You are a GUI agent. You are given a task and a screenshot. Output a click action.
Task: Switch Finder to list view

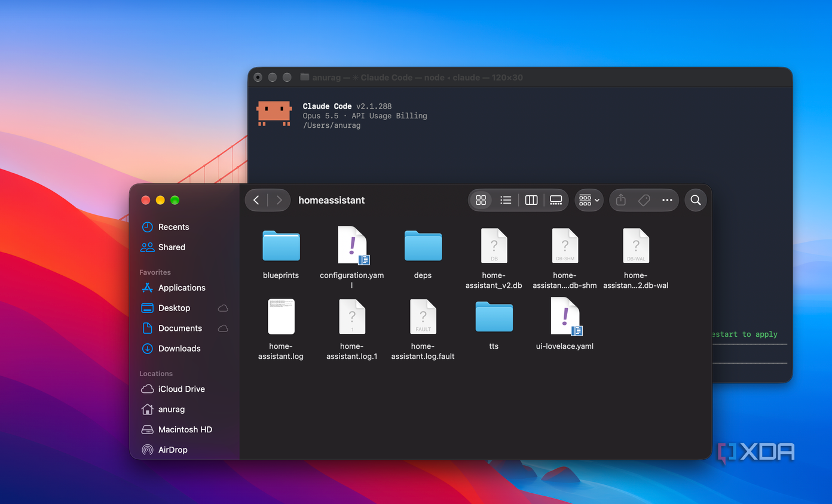tap(506, 200)
